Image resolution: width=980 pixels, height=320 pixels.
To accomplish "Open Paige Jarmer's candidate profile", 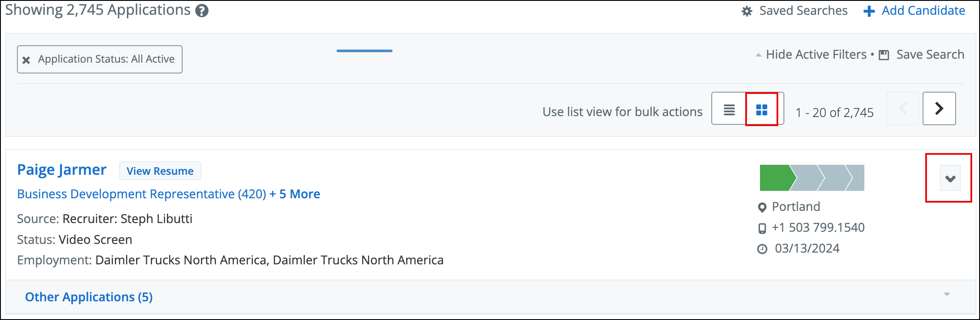I will click(x=62, y=170).
